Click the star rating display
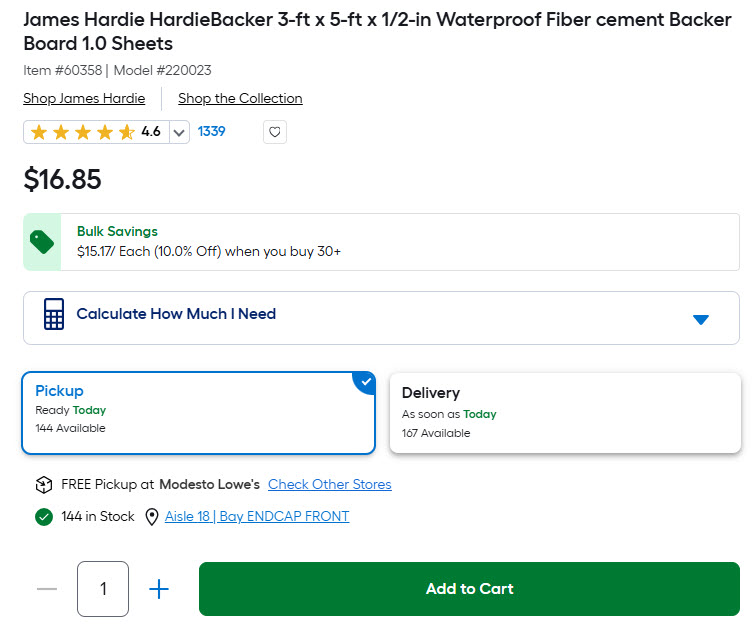The width and height of the screenshot is (752, 628). click(x=96, y=132)
